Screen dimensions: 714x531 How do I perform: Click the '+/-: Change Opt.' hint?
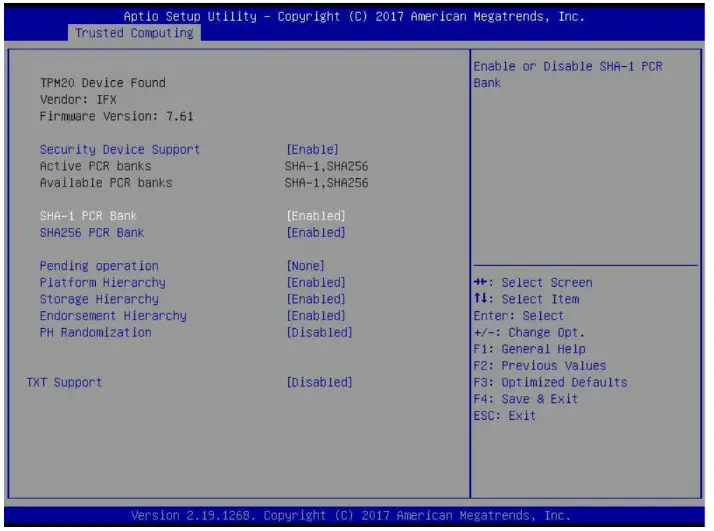click(529, 332)
